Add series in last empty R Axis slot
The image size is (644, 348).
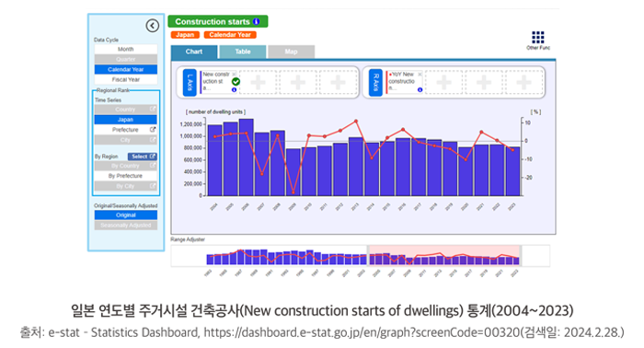[x=523, y=83]
